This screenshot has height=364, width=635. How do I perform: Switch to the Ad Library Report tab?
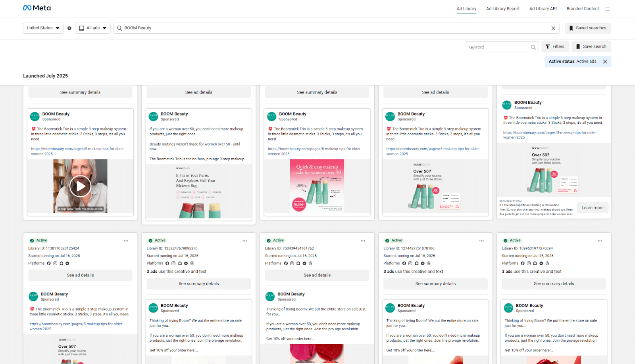point(503,9)
